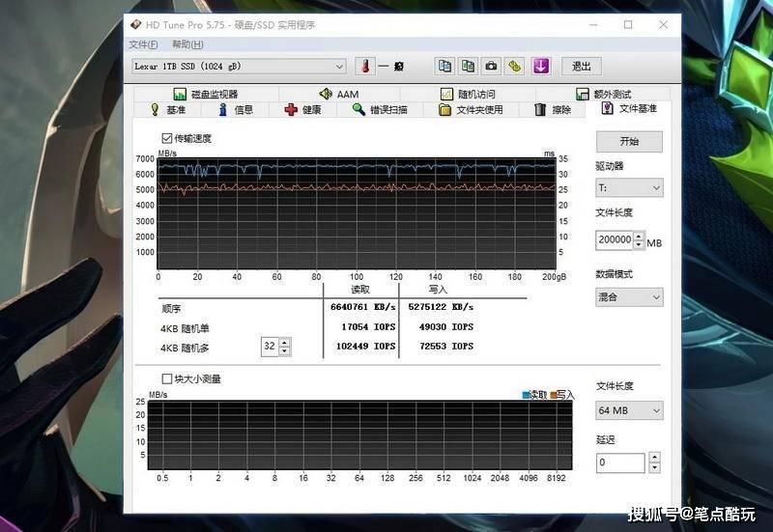Click the copy text to clipboard icon
Image resolution: width=773 pixels, height=532 pixels.
coord(444,66)
